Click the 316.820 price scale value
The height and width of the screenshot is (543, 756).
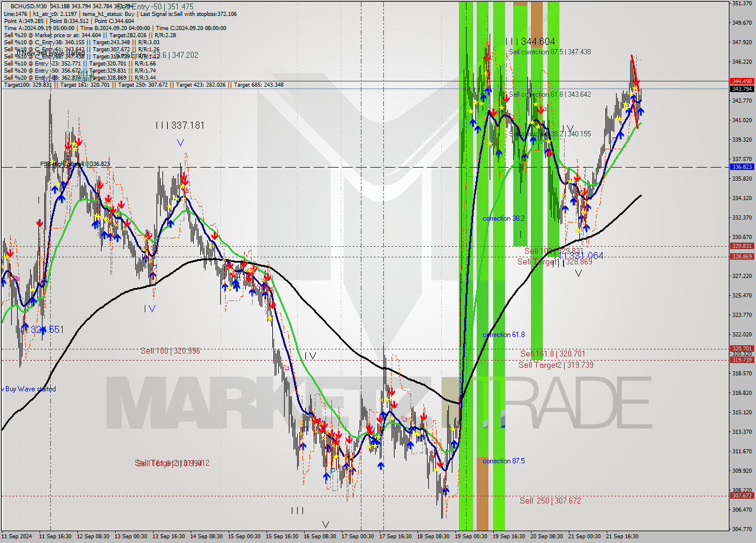pos(742,392)
